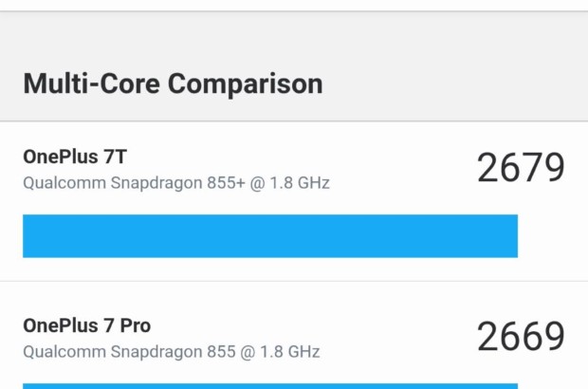Click the Snapdragon 855+ processor description
The height and width of the screenshot is (389, 588).
176,182
